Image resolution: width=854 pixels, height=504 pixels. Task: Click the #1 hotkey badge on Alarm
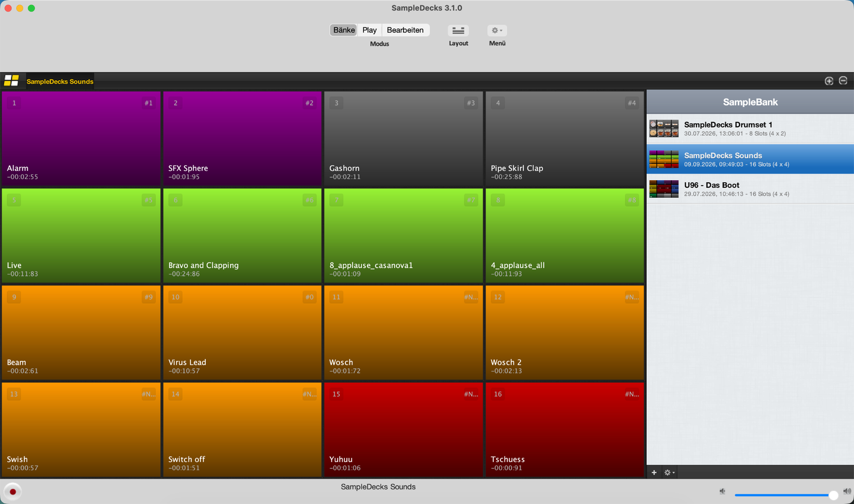[x=148, y=103]
